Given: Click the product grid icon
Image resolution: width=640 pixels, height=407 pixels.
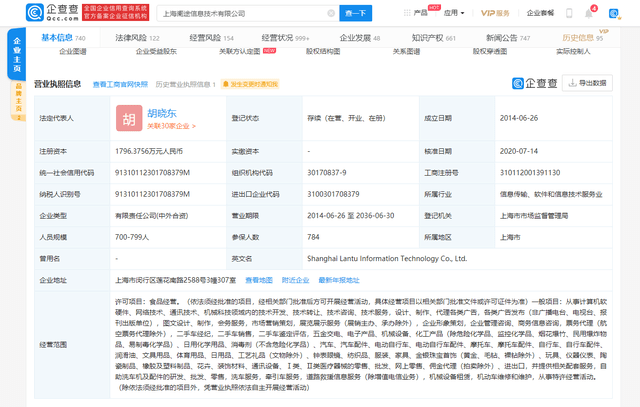Looking at the screenshot, I should [407, 13].
